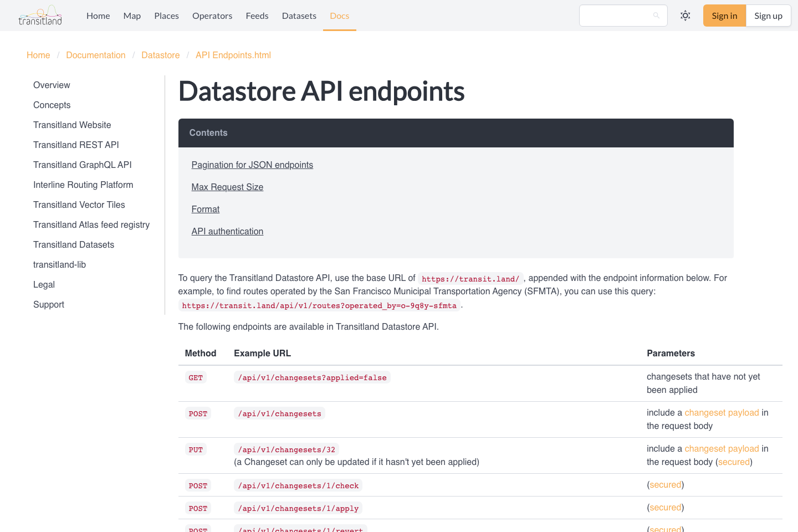Click the search magnifier icon
This screenshot has width=798, height=532.
[x=656, y=16]
